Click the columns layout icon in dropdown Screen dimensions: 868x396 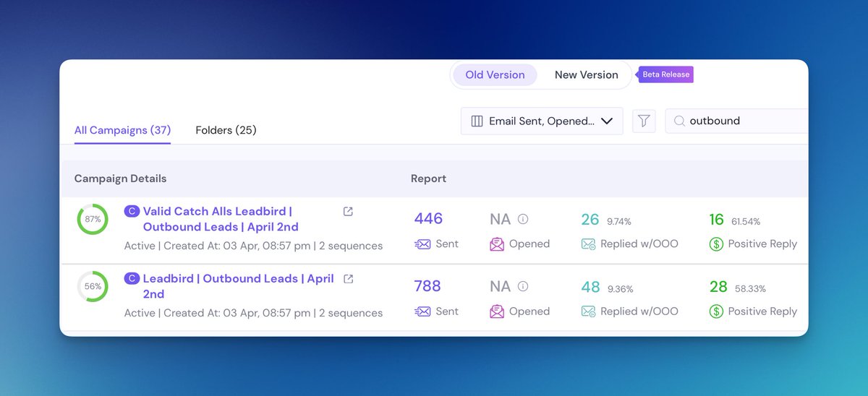pos(477,121)
